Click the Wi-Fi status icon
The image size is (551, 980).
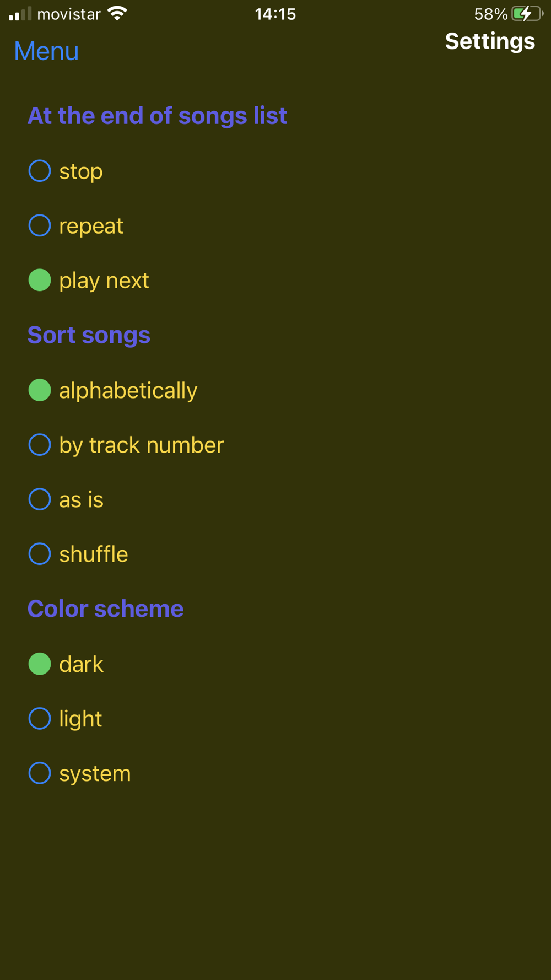pyautogui.click(x=117, y=14)
